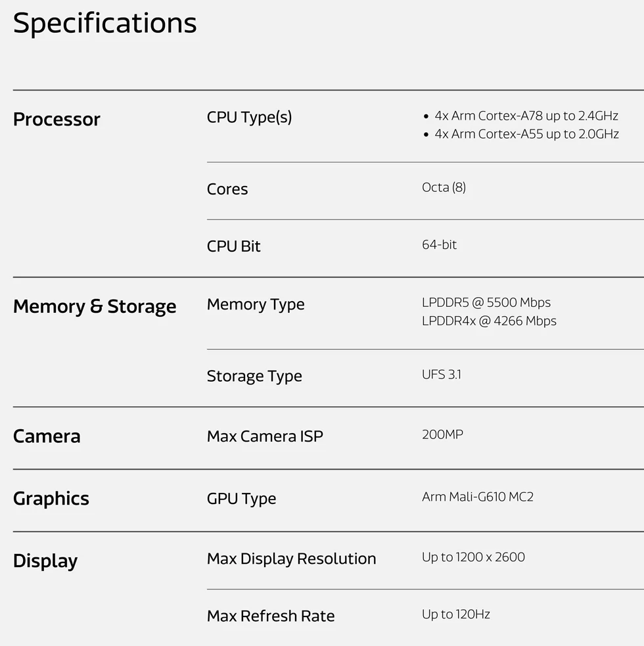Viewport: 644px width, 646px height.
Task: Click the Storage Type label
Action: 254,377
